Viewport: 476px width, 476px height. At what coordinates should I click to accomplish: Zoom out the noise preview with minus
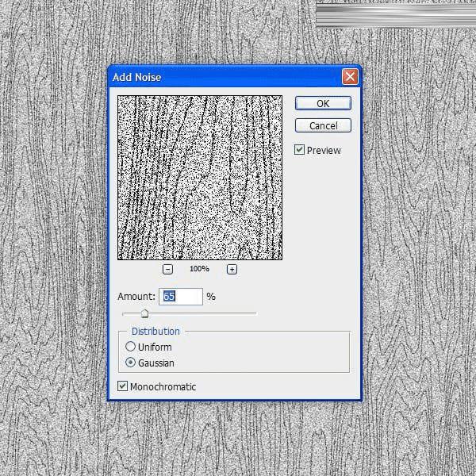point(167,269)
